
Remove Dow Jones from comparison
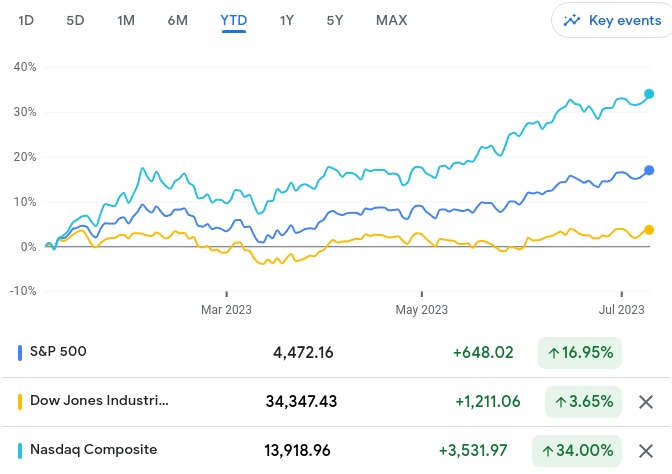(645, 402)
